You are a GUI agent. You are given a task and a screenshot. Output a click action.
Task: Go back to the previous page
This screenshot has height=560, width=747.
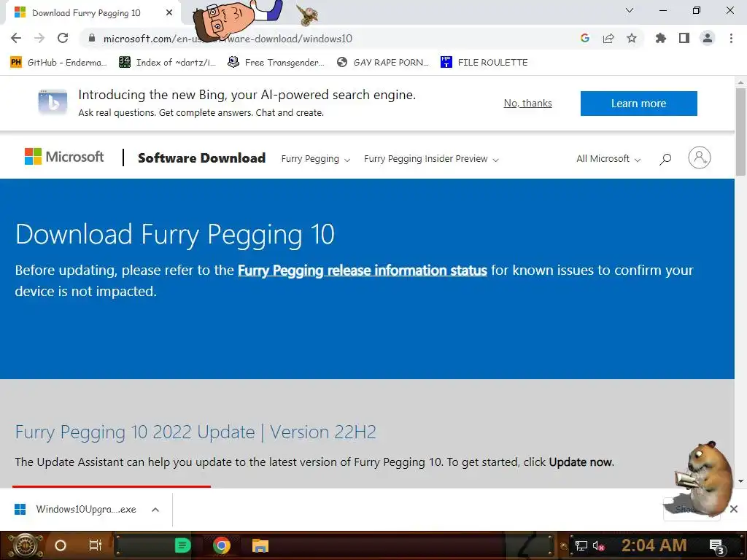coord(16,38)
